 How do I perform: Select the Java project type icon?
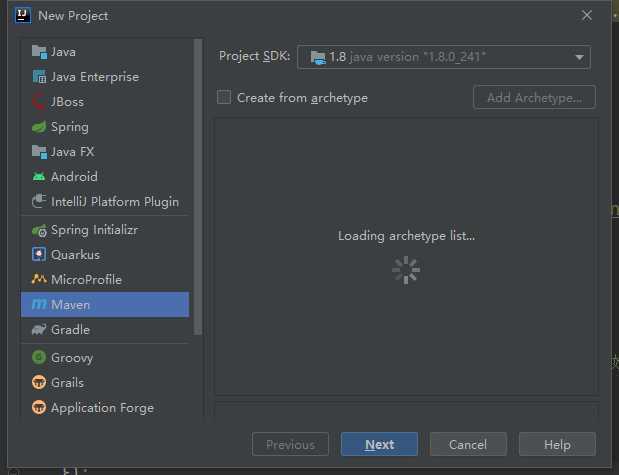(39, 52)
